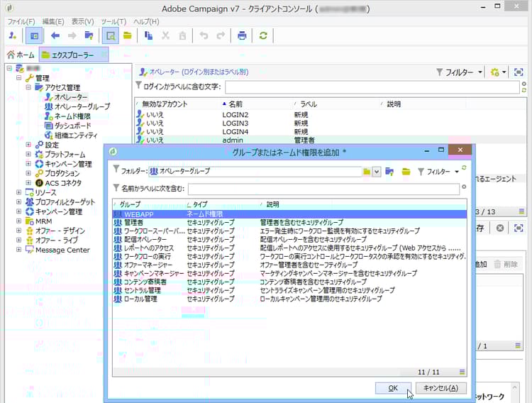Open the ファイル(F) menu
Screen dimensions: 532x403
(x=21, y=21)
